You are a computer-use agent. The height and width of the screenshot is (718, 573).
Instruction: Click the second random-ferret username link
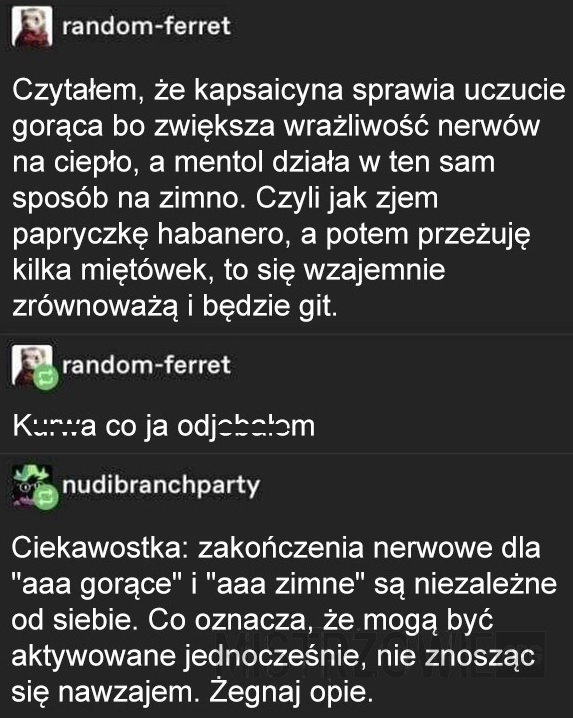[146, 365]
